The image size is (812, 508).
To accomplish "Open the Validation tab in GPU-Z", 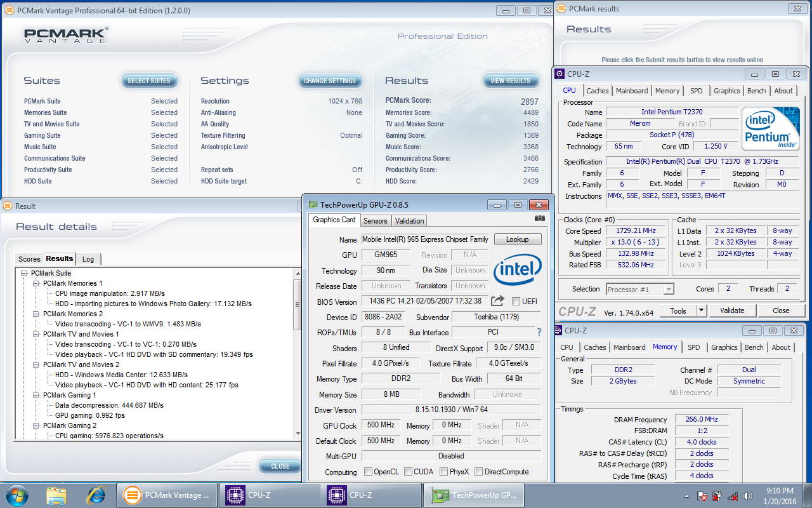I will coord(409,221).
